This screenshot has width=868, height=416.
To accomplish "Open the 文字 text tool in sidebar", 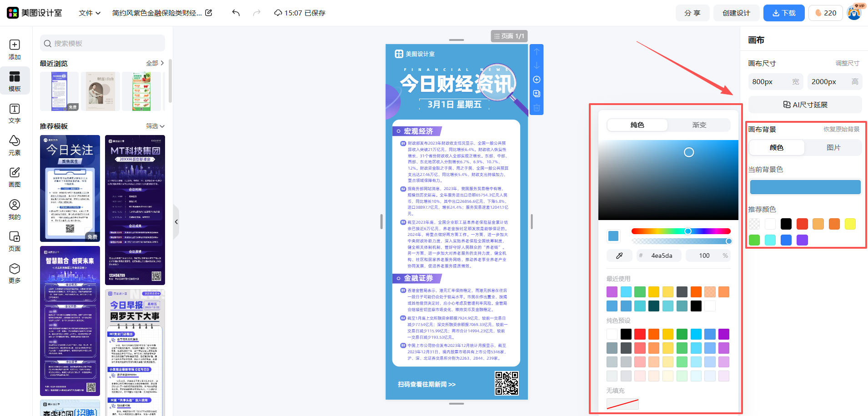I will [15, 113].
